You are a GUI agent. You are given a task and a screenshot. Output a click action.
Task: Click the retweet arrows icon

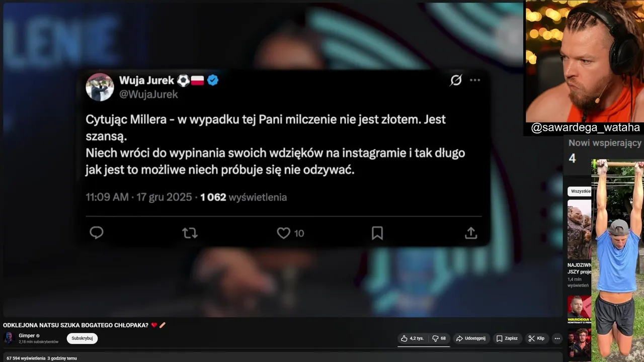[x=190, y=233]
